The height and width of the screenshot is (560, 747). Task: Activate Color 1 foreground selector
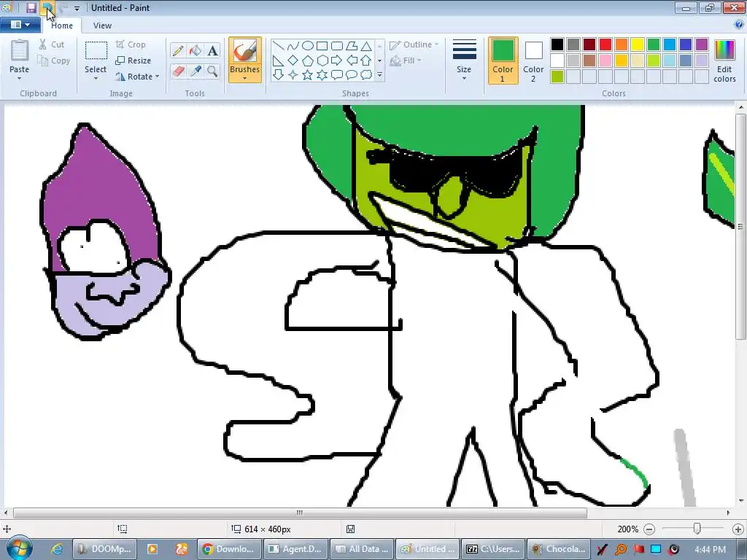(x=503, y=61)
